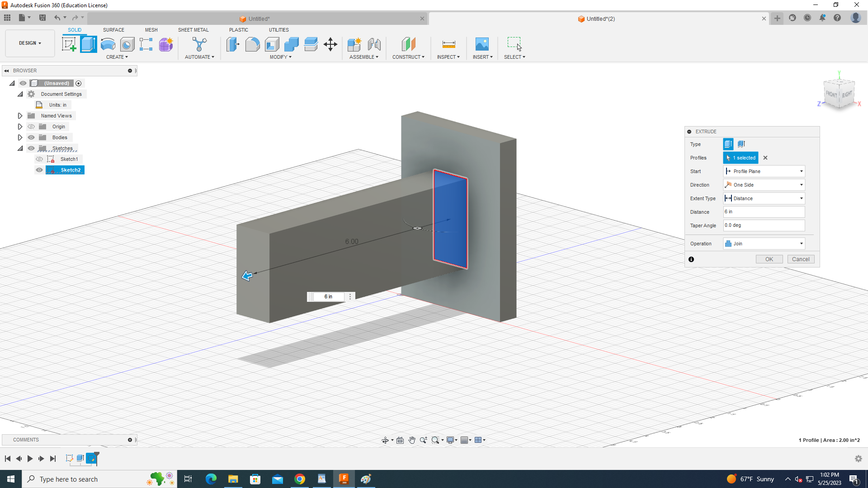868x488 pixels.
Task: Toggle visibility of the Bodies folder
Action: click(31, 137)
